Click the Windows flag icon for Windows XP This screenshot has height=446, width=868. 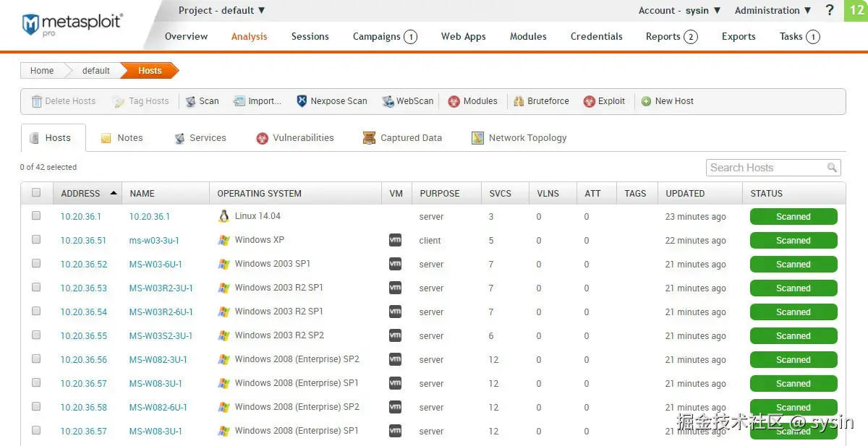tap(224, 240)
